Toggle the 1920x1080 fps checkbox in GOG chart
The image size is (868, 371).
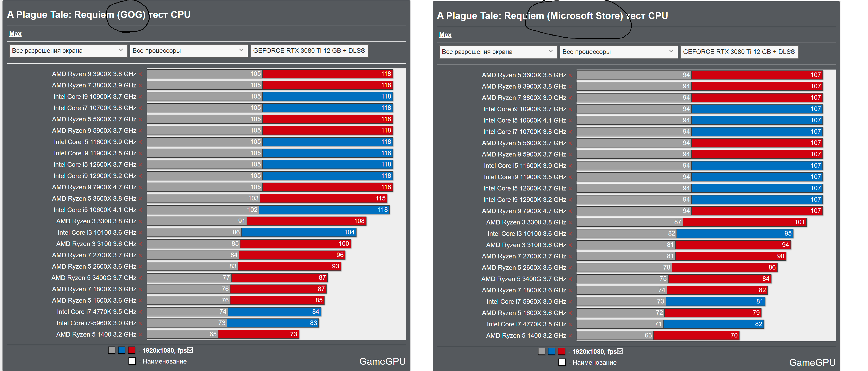[190, 350]
